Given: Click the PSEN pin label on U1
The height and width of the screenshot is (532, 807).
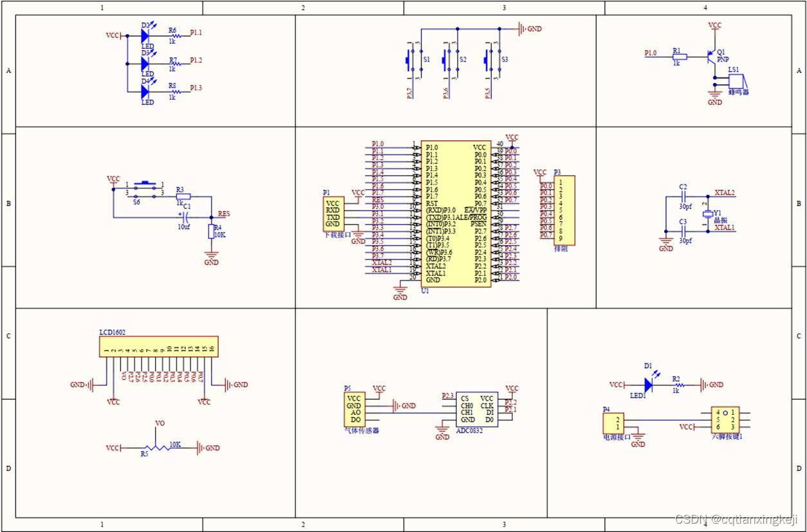Looking at the screenshot, I should click(x=479, y=225).
